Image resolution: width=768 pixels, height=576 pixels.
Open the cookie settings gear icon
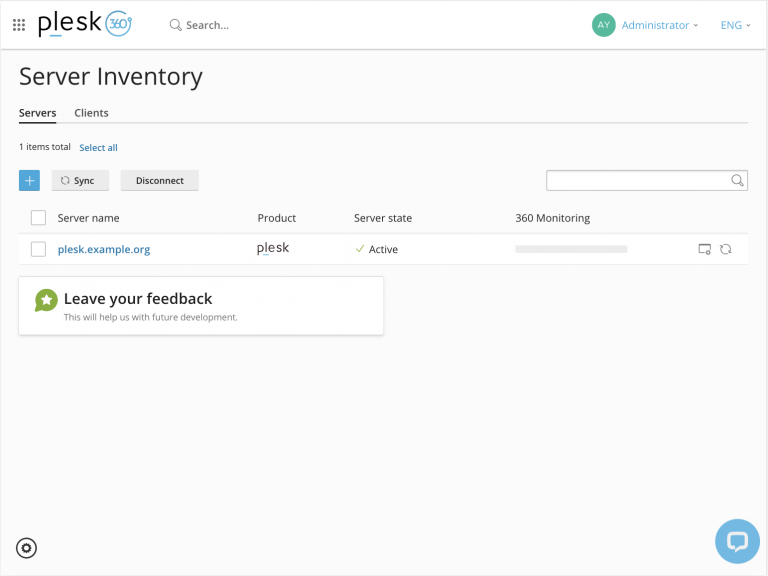26,548
